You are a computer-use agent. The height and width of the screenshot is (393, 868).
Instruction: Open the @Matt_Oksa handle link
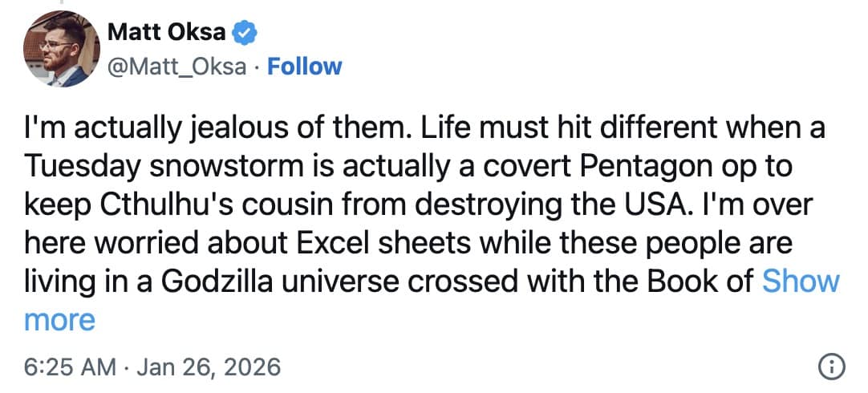click(x=176, y=66)
